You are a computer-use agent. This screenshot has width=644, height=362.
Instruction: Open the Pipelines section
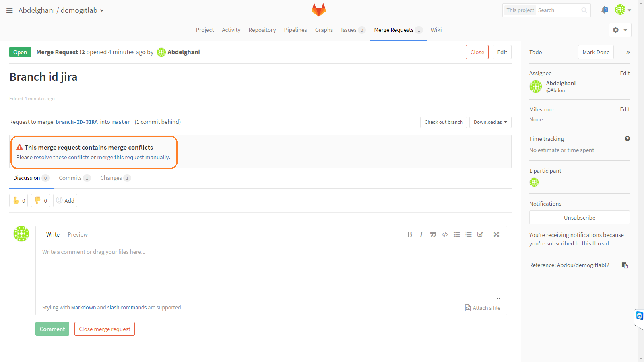tap(295, 29)
